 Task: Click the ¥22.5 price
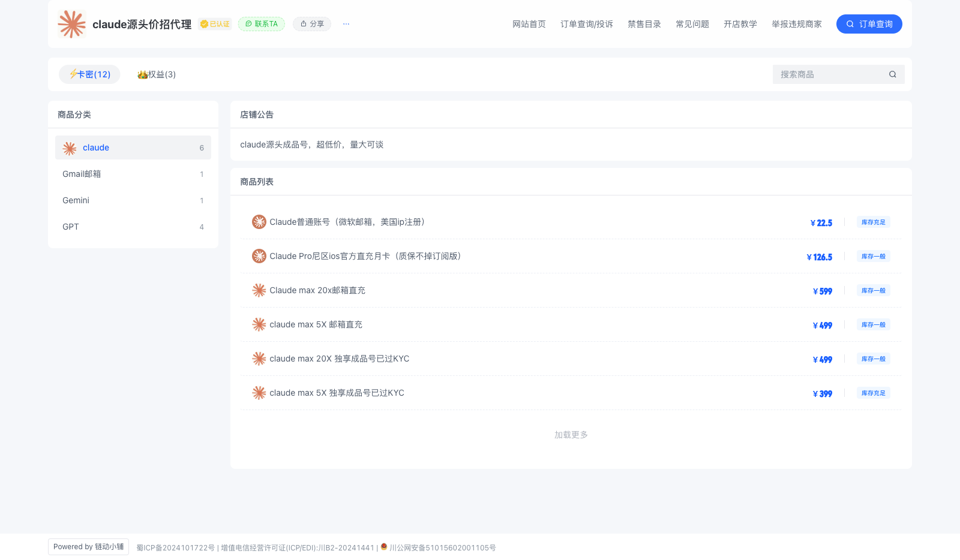pyautogui.click(x=821, y=222)
